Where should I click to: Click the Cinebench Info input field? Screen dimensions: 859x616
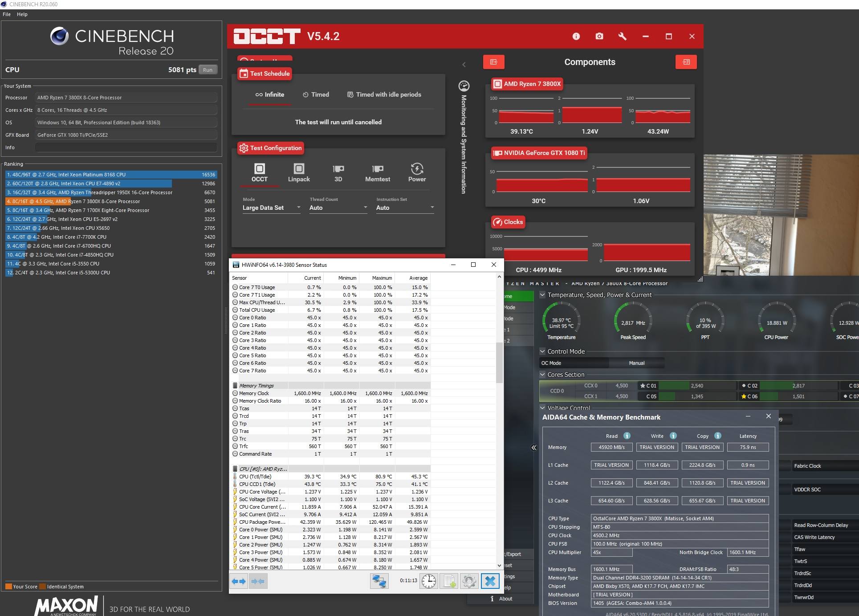[x=126, y=147]
